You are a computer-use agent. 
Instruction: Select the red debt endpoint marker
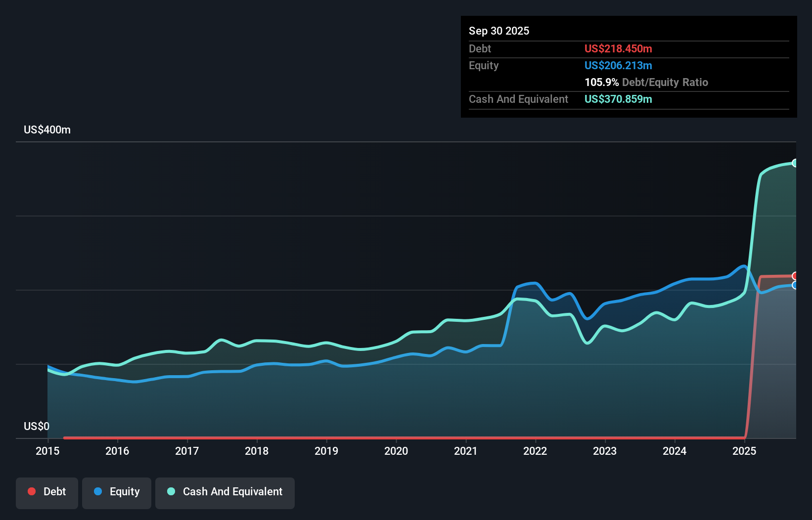point(795,276)
